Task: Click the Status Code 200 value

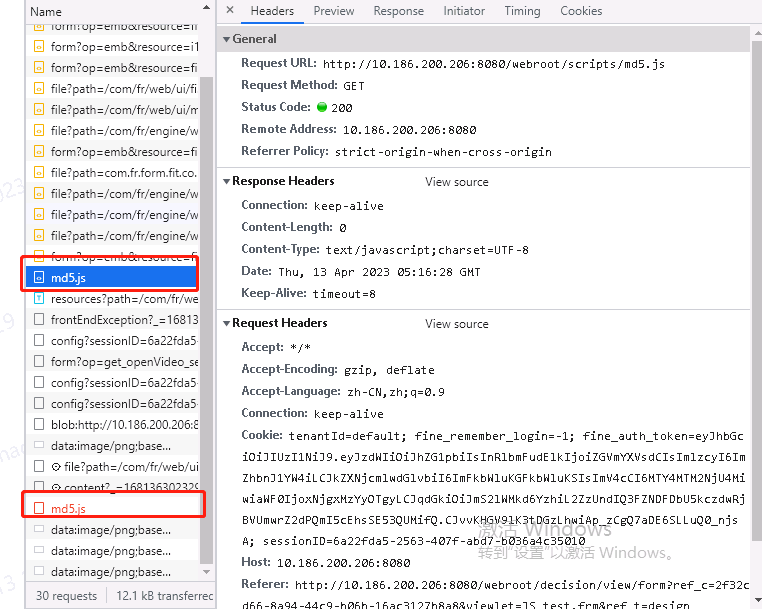Action: (342, 108)
